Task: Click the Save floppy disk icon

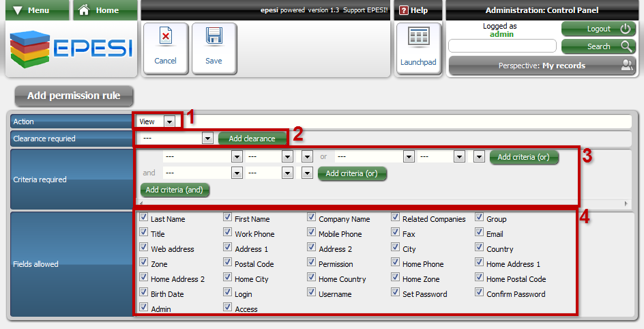Action: [214, 36]
